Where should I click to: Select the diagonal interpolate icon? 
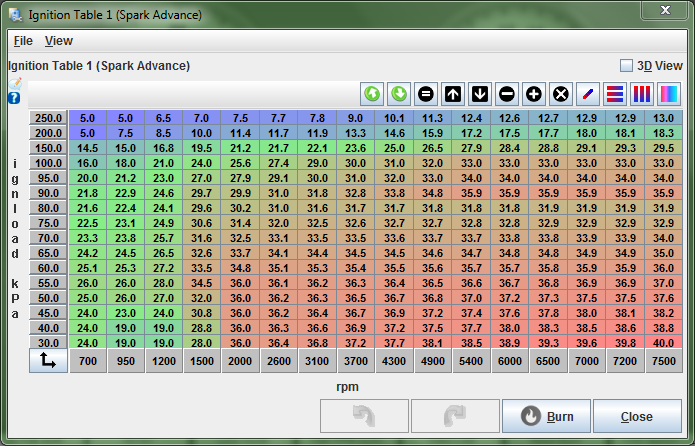click(x=588, y=94)
